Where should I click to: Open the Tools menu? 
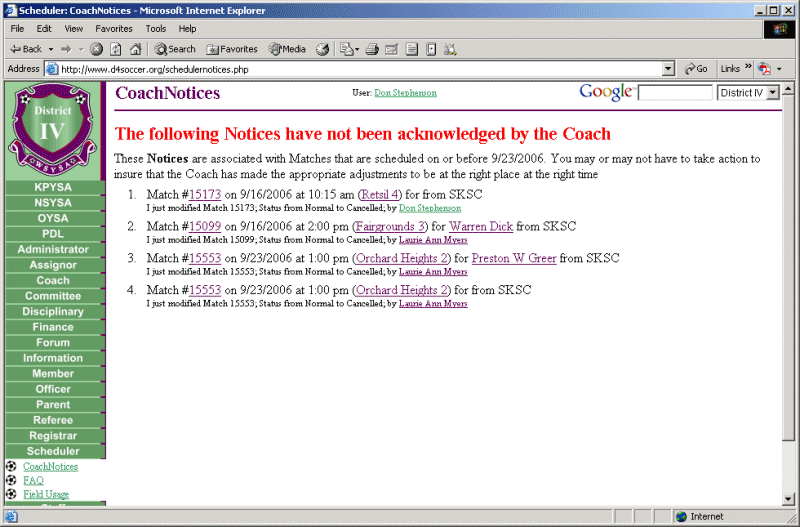[x=156, y=29]
